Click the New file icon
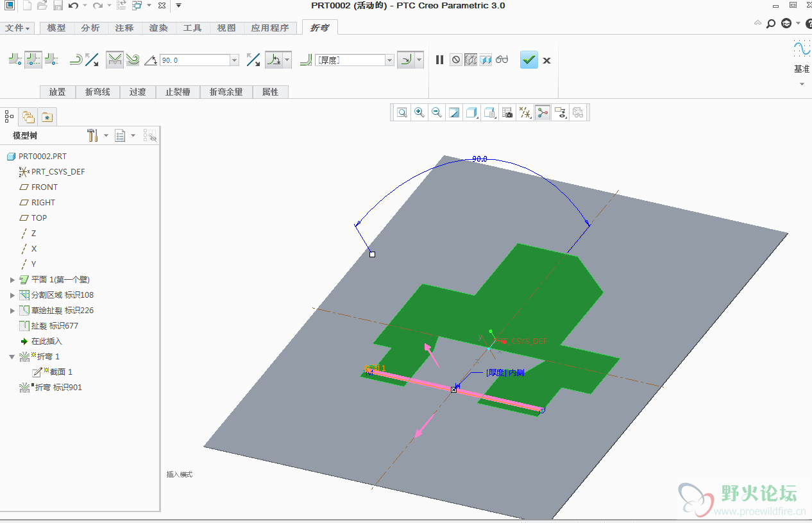 (x=27, y=6)
